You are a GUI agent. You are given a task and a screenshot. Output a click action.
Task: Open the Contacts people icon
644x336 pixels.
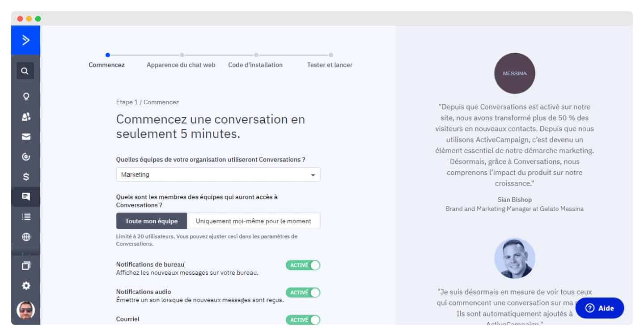(26, 117)
